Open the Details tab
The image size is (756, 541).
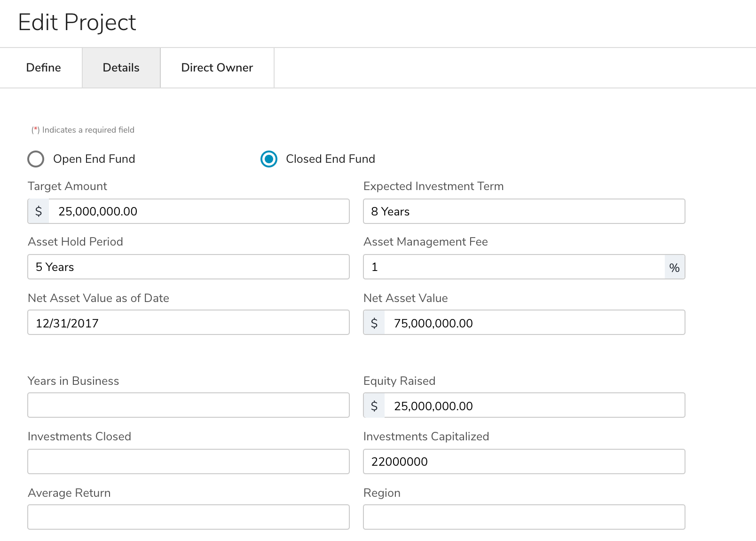[121, 68]
